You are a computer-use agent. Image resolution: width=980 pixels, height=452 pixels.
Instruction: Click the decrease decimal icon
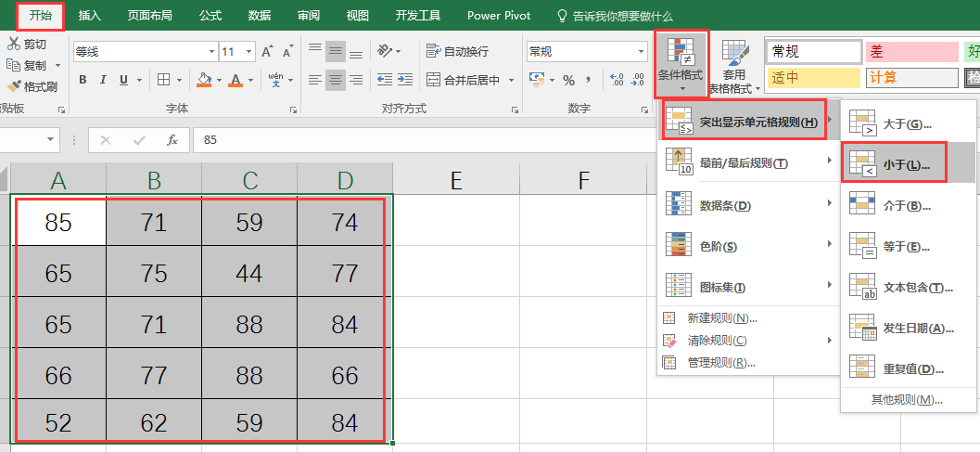point(638,80)
